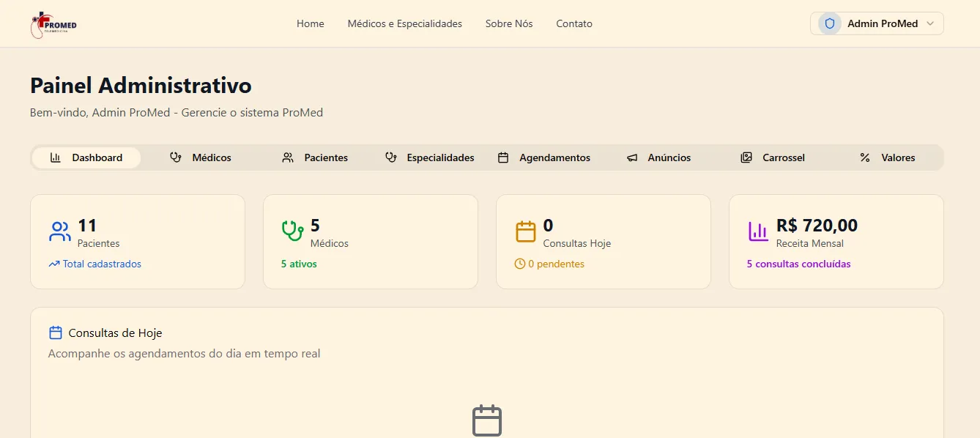Click the large gray calendar placeholder icon
This screenshot has width=980, height=438.
pyautogui.click(x=487, y=420)
